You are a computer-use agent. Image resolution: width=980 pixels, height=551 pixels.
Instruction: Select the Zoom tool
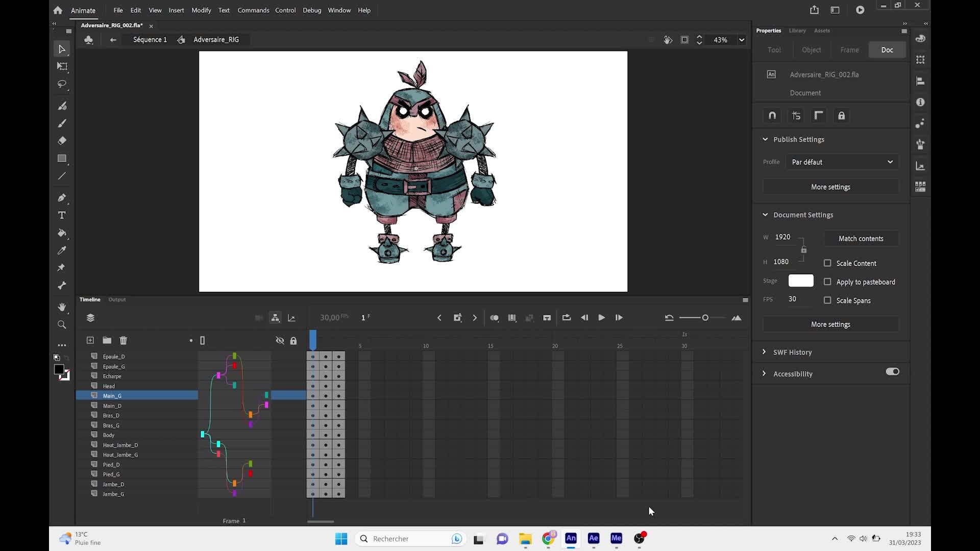pos(61,324)
